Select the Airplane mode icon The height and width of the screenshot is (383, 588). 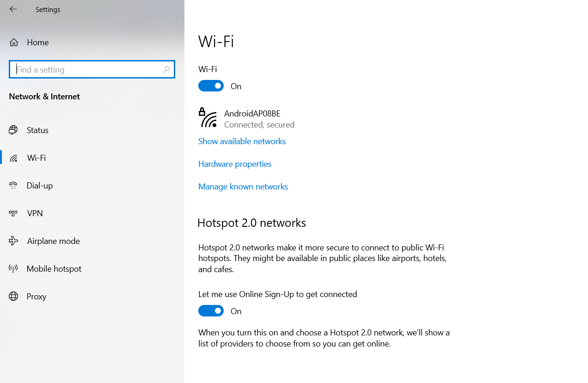click(x=13, y=241)
